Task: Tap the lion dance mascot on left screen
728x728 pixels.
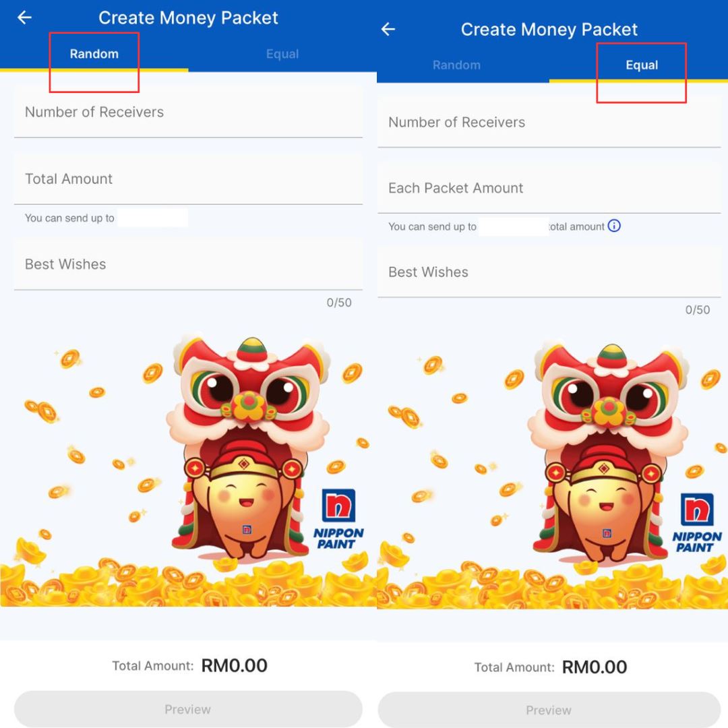Action: [247, 447]
